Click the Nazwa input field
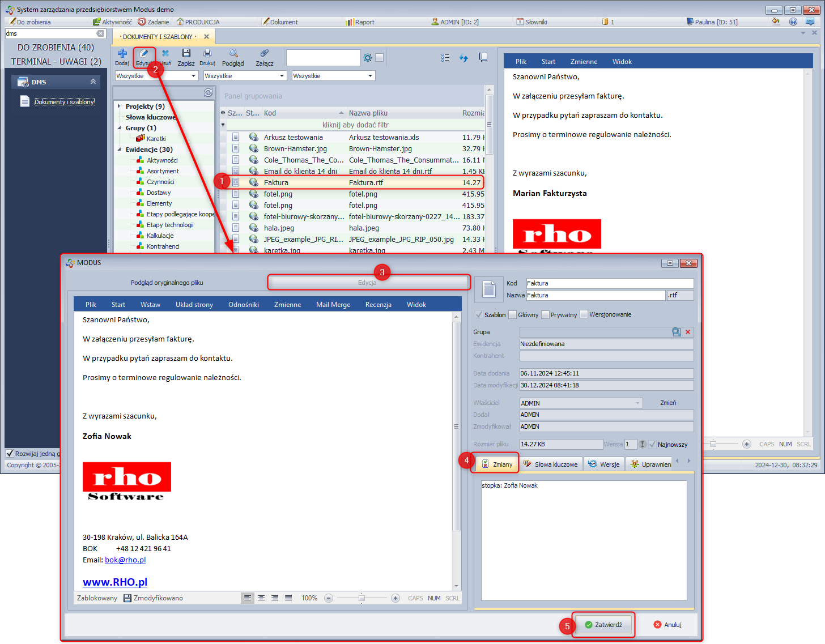825x644 pixels. (x=596, y=295)
